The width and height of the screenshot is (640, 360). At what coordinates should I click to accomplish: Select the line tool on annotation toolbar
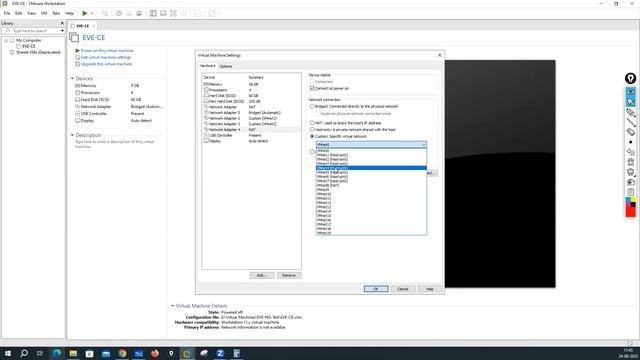tap(631, 122)
